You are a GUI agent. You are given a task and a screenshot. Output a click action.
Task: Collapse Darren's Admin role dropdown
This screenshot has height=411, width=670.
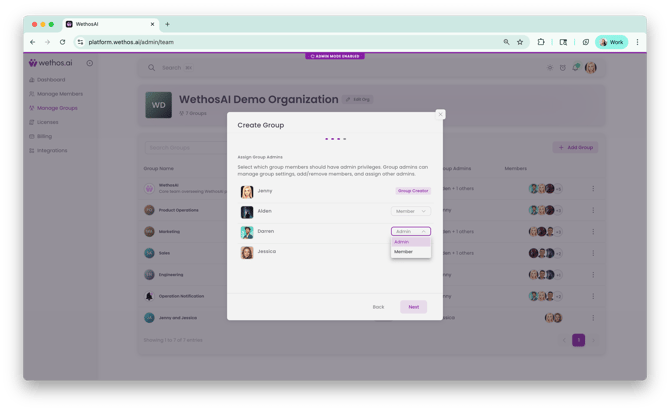(410, 231)
